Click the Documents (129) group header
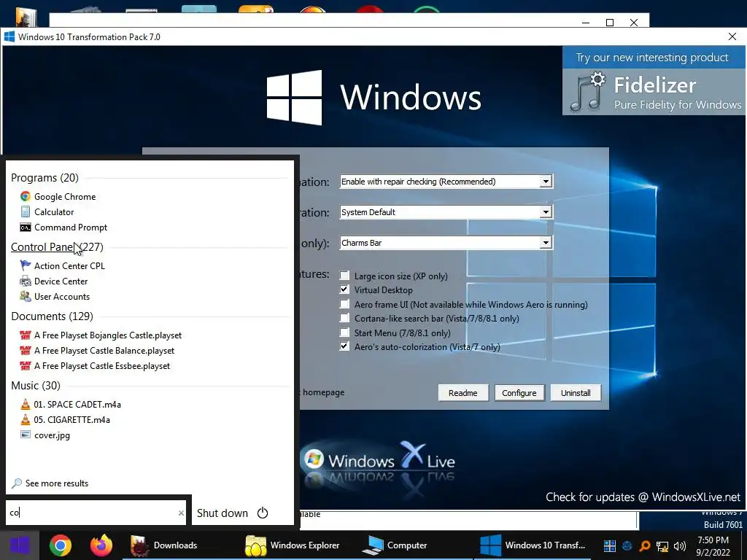Image resolution: width=747 pixels, height=560 pixels. pos(52,316)
